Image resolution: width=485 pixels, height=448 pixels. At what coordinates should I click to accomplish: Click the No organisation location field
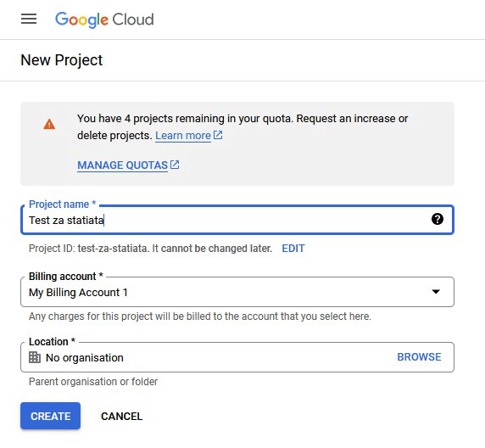point(237,357)
